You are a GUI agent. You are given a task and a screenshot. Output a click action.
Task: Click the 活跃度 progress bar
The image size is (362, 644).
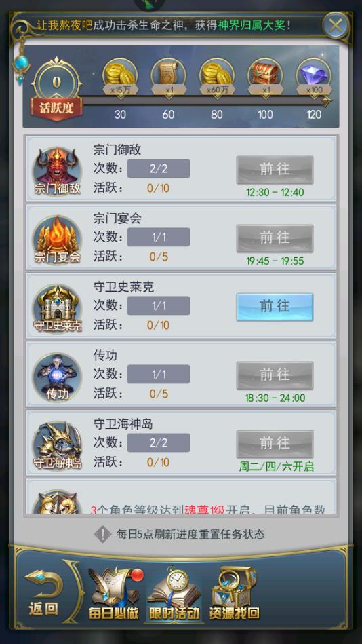pyautogui.click(x=206, y=100)
